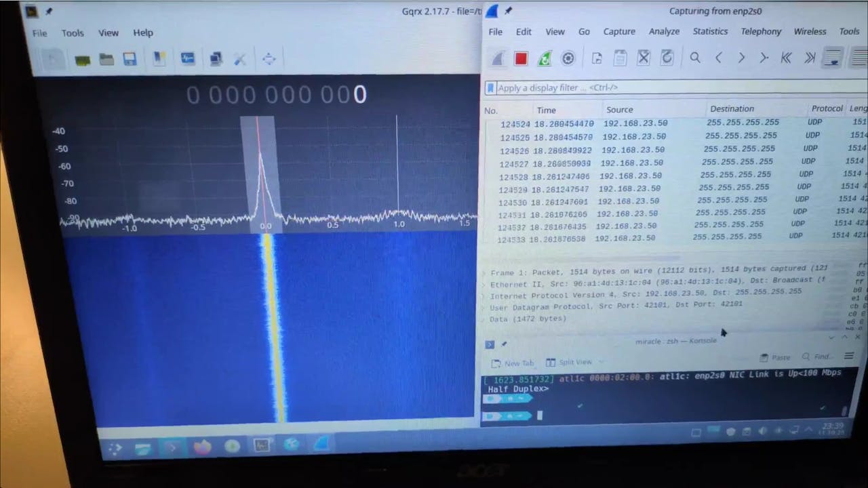The height and width of the screenshot is (488, 868).
Task: Open Gqrx I/O device configuration icon
Action: pyautogui.click(x=83, y=60)
